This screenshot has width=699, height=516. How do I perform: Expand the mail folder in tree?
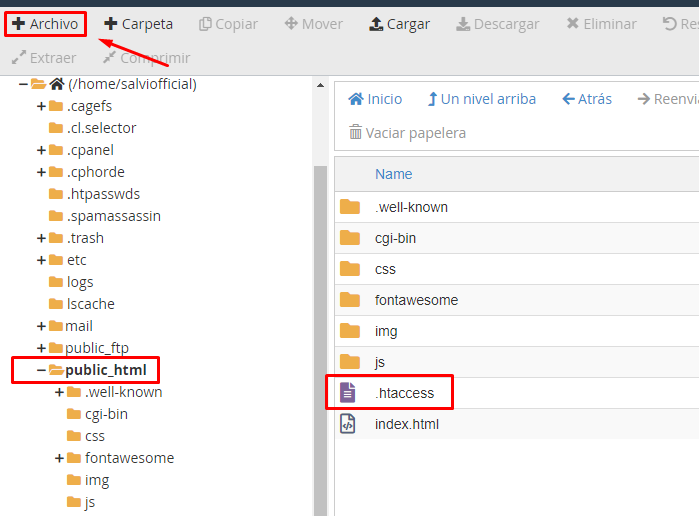pos(41,326)
